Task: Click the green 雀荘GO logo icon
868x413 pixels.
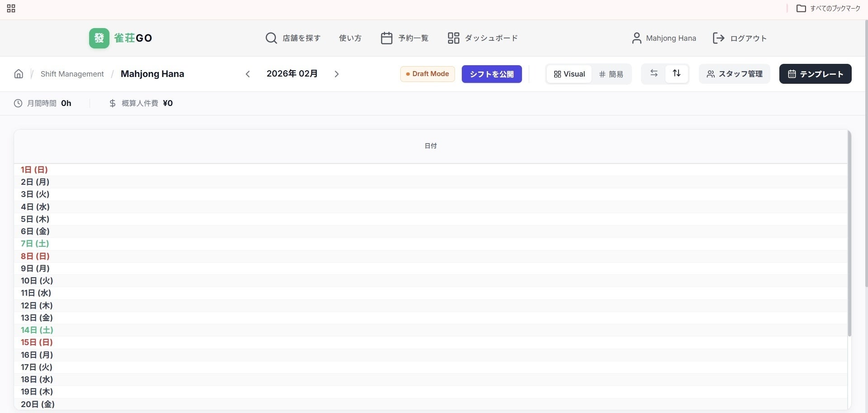Action: [99, 38]
